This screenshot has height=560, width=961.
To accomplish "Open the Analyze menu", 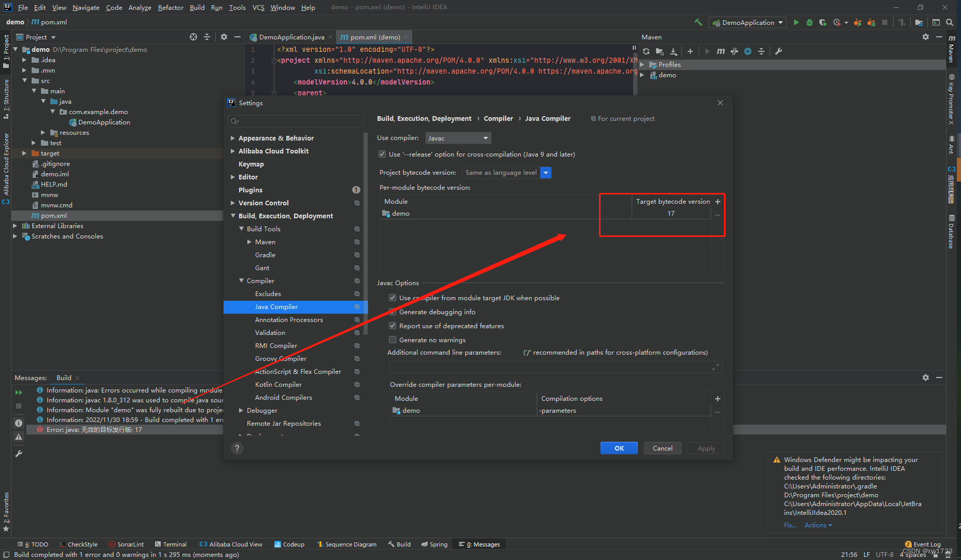I will tap(140, 7).
